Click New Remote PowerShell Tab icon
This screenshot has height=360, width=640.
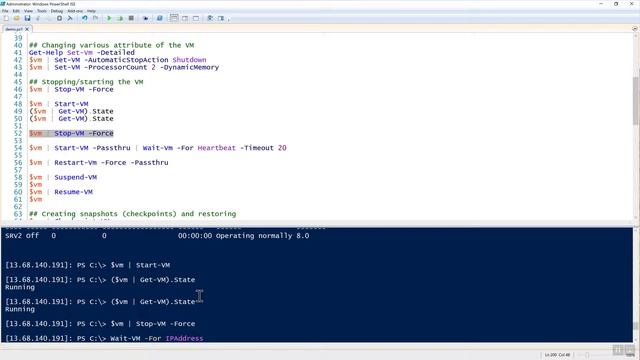click(x=145, y=18)
